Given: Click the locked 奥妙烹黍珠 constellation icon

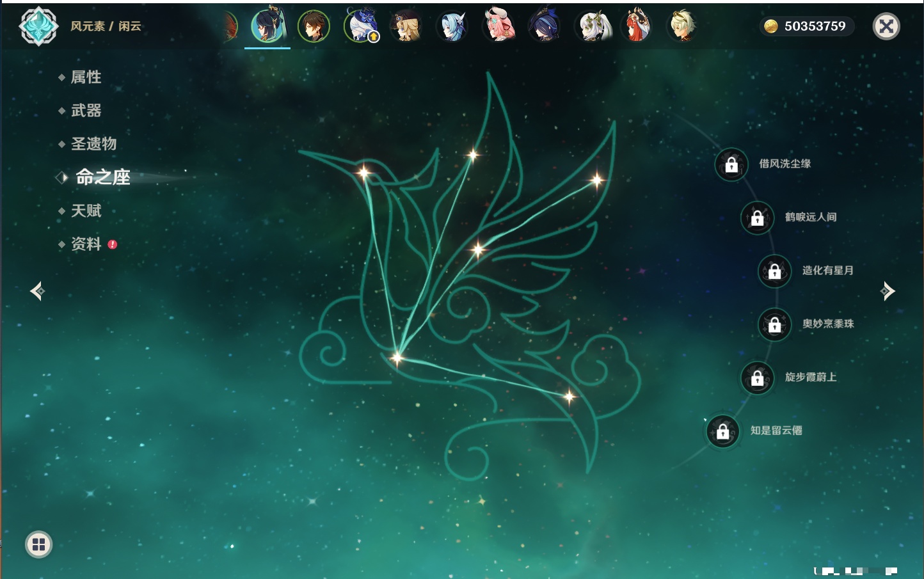Looking at the screenshot, I should [x=775, y=324].
